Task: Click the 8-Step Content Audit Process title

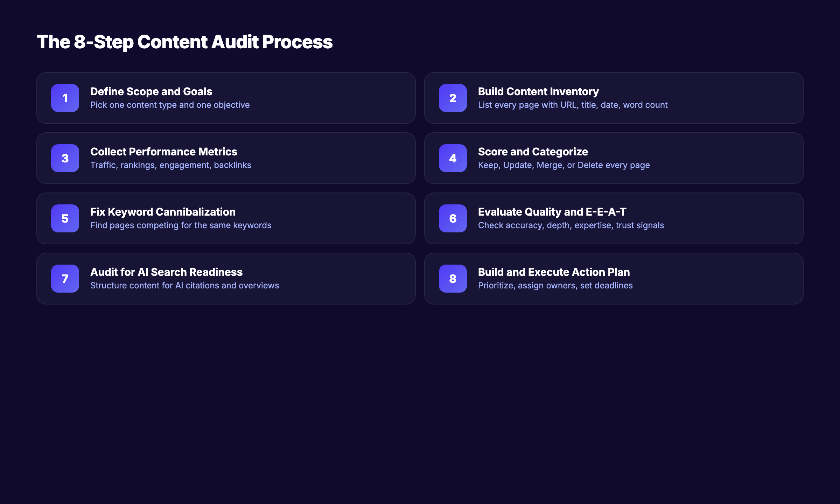Action: (185, 42)
